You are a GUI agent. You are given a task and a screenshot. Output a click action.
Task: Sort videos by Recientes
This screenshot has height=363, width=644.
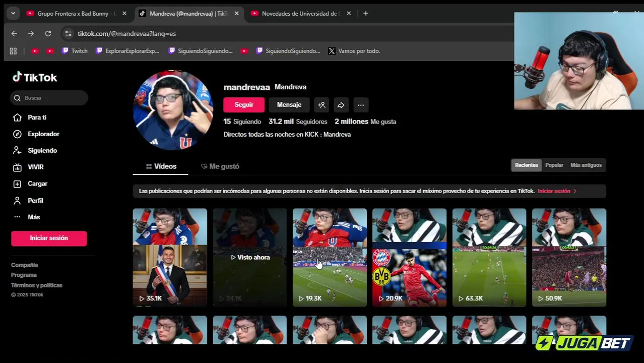click(x=527, y=165)
